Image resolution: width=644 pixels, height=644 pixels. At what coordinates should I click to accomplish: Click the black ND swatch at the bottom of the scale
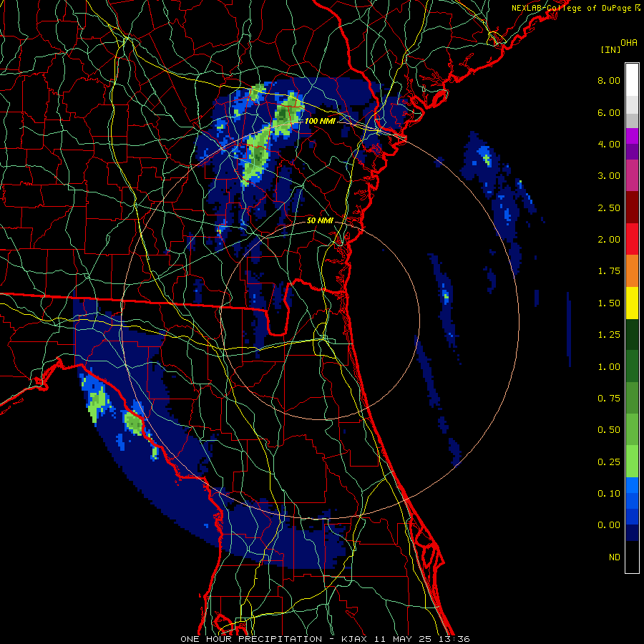632,557
